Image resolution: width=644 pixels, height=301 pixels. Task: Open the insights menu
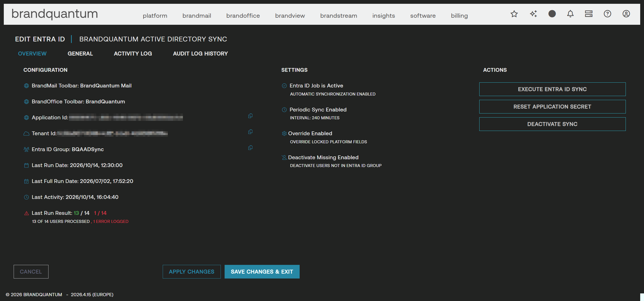pyautogui.click(x=384, y=16)
